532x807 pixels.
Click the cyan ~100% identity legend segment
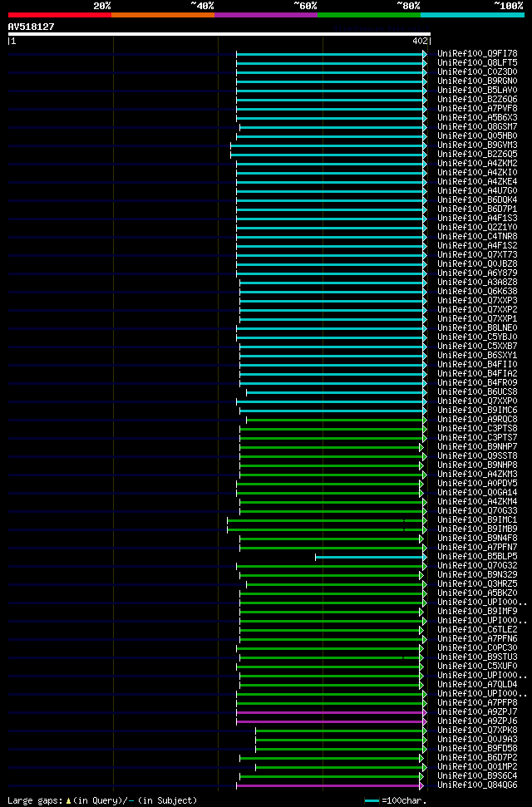(473, 15)
